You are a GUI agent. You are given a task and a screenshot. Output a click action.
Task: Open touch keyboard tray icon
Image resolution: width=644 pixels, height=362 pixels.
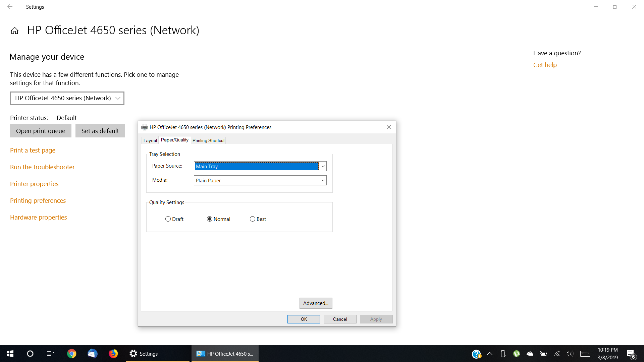pyautogui.click(x=585, y=354)
